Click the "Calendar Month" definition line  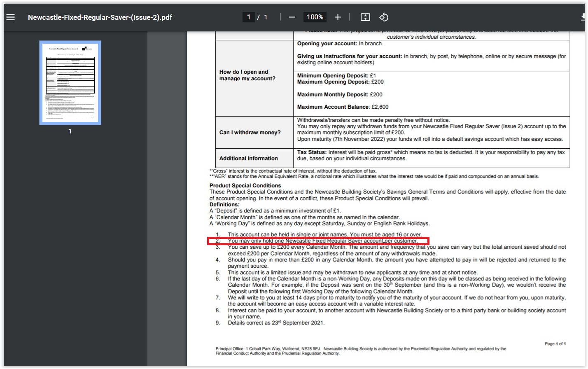304,217
